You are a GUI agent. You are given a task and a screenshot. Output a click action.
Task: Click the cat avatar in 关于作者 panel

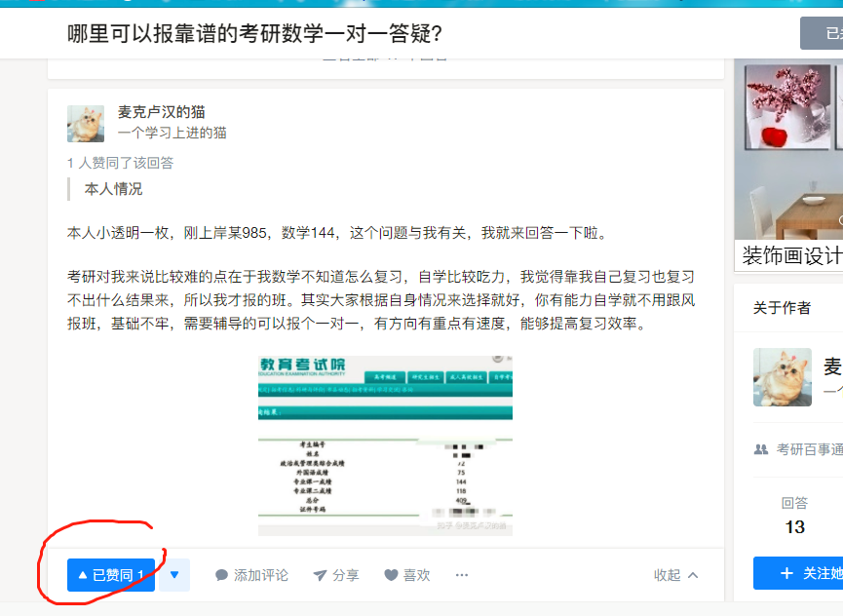click(x=783, y=377)
